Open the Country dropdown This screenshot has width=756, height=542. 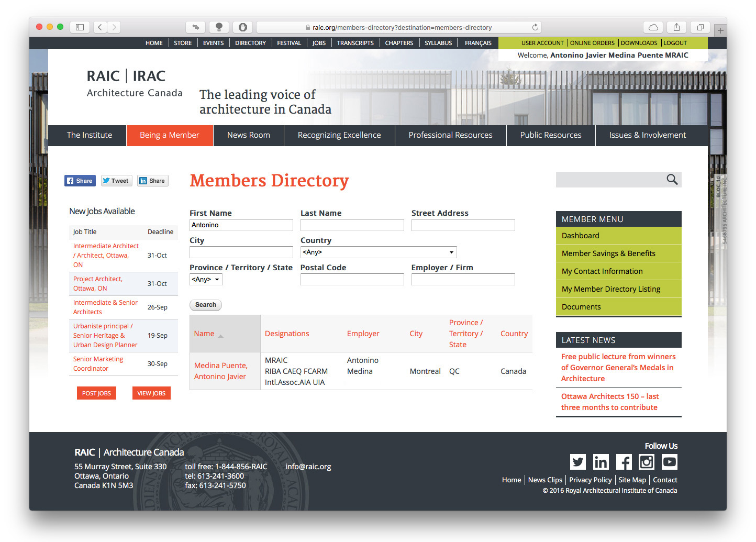click(x=379, y=252)
